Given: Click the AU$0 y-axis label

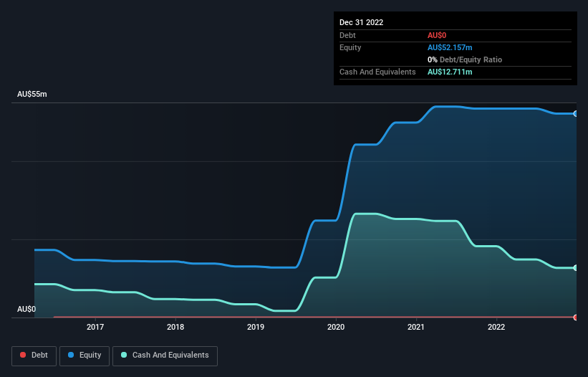Looking at the screenshot, I should pos(26,309).
